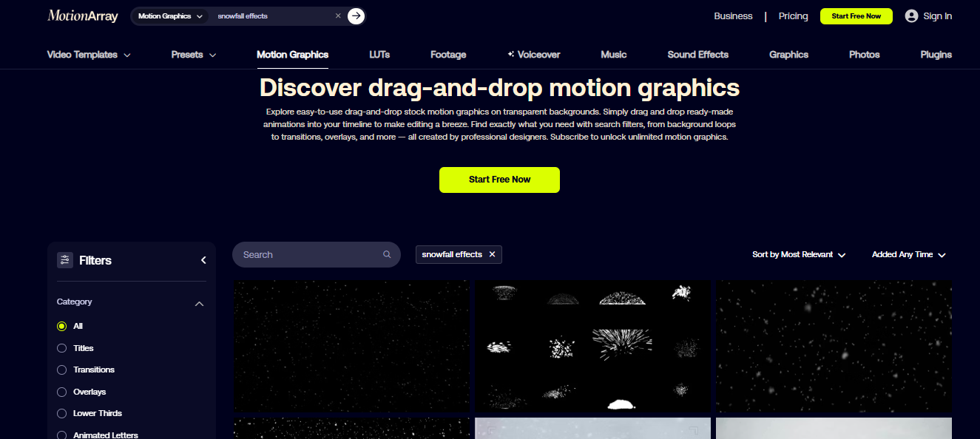Click the arrow submit icon in the search bar
Viewport: 980px width, 439px height.
[355, 16]
